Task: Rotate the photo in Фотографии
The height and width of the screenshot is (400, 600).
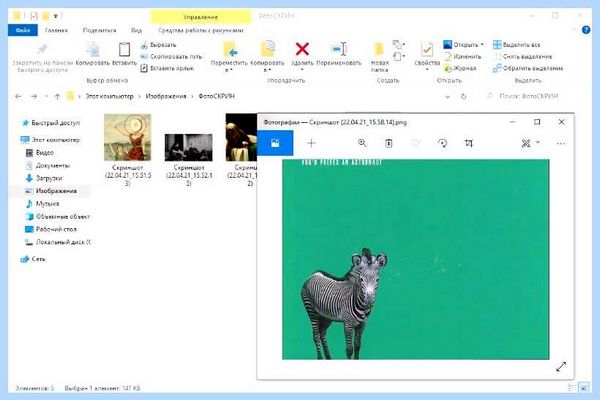Action: click(x=442, y=143)
